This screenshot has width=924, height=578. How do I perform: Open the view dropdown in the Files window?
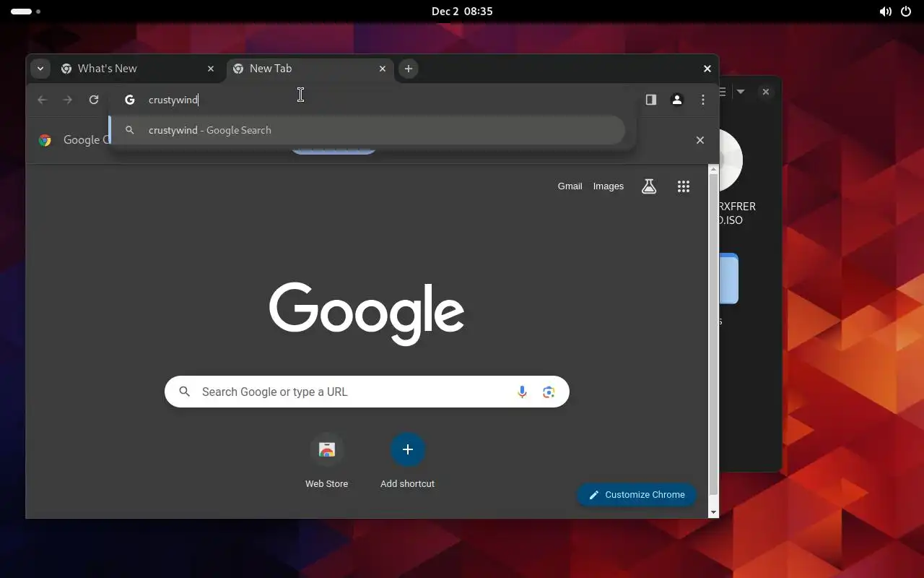(x=740, y=92)
